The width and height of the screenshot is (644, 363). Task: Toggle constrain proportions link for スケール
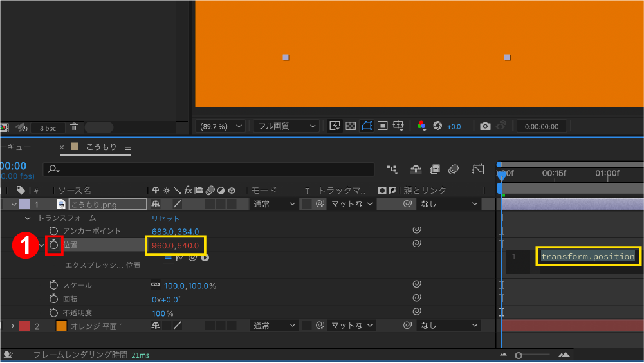click(155, 284)
